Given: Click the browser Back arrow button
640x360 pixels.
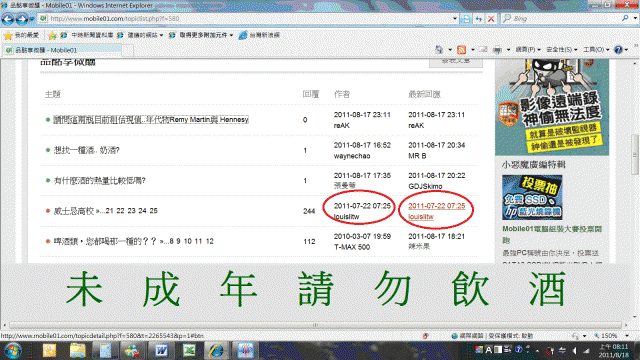Looking at the screenshot, I should [8, 19].
